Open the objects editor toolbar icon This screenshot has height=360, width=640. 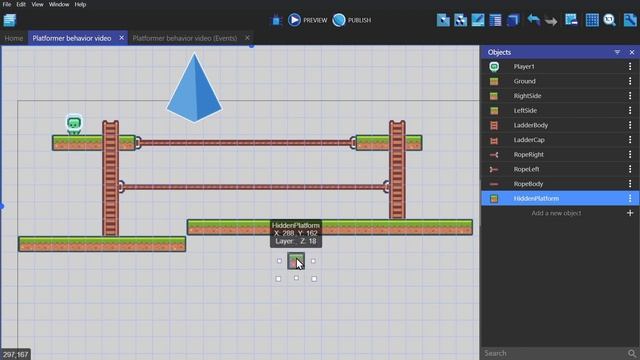[443, 20]
